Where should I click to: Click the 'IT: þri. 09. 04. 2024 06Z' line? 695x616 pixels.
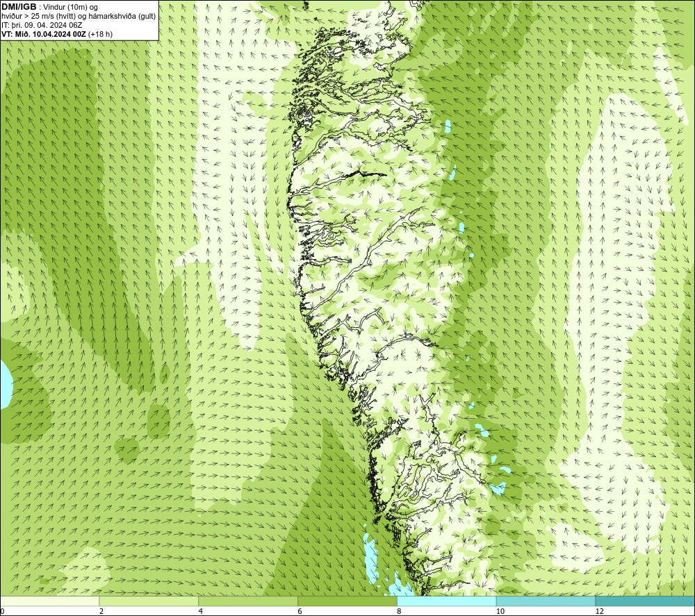click(42, 25)
